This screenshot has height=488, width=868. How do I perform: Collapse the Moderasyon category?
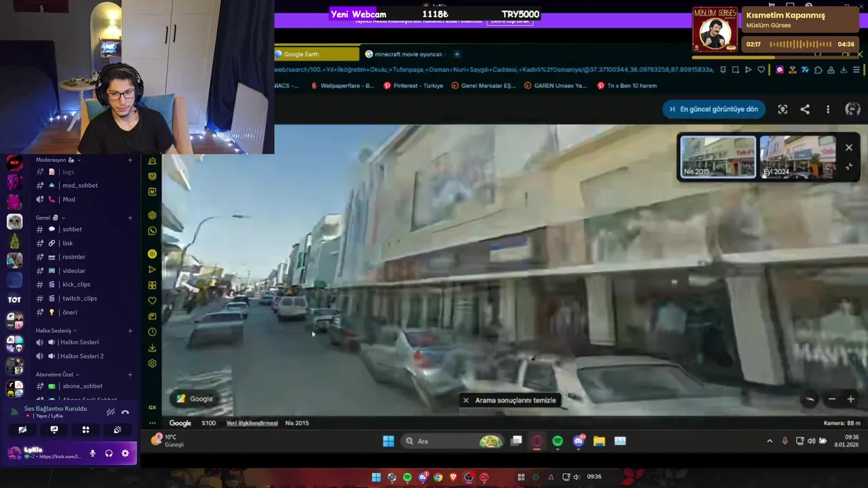[58, 160]
